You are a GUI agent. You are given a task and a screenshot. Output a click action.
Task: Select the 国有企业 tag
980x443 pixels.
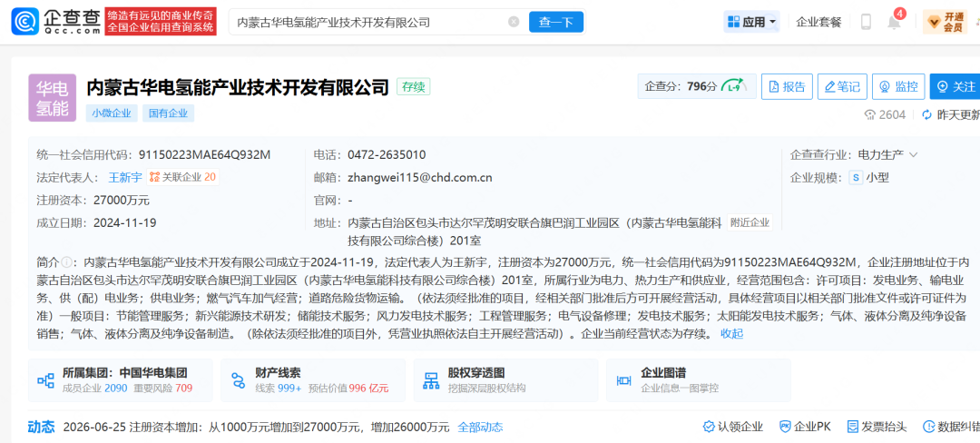169,113
